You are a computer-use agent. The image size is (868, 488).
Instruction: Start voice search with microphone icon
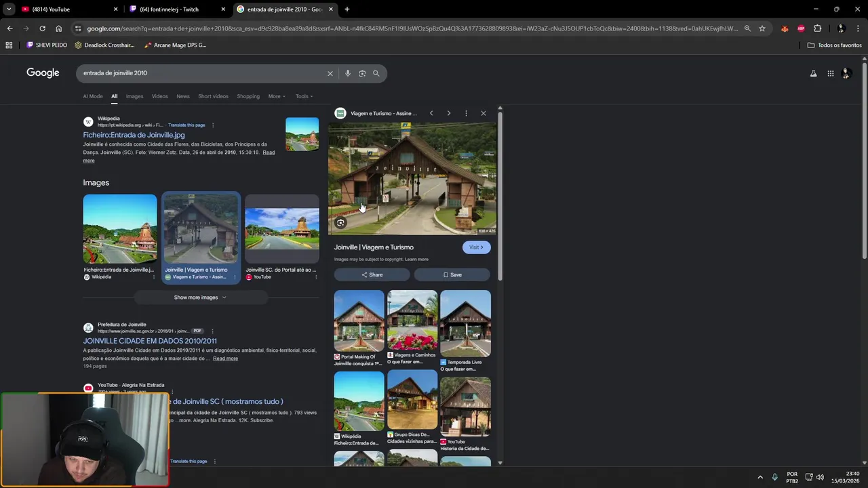pyautogui.click(x=348, y=73)
